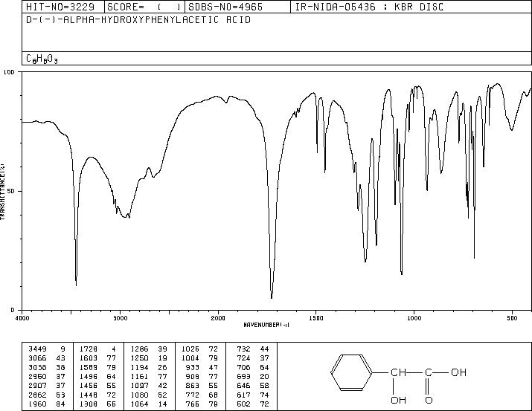
Task: Select the 933 peak entry in table
Action: [202, 367]
